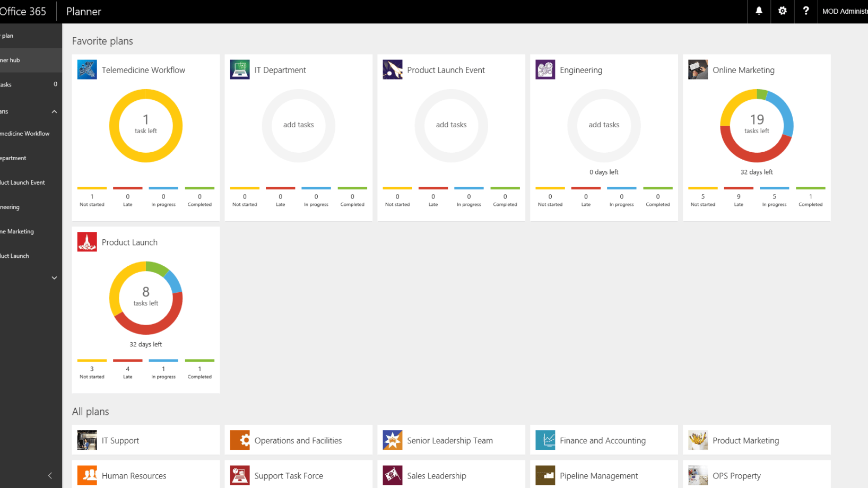Click Late count 4 in Product Launch
Viewport: 868px width, 488px height.
tap(128, 369)
